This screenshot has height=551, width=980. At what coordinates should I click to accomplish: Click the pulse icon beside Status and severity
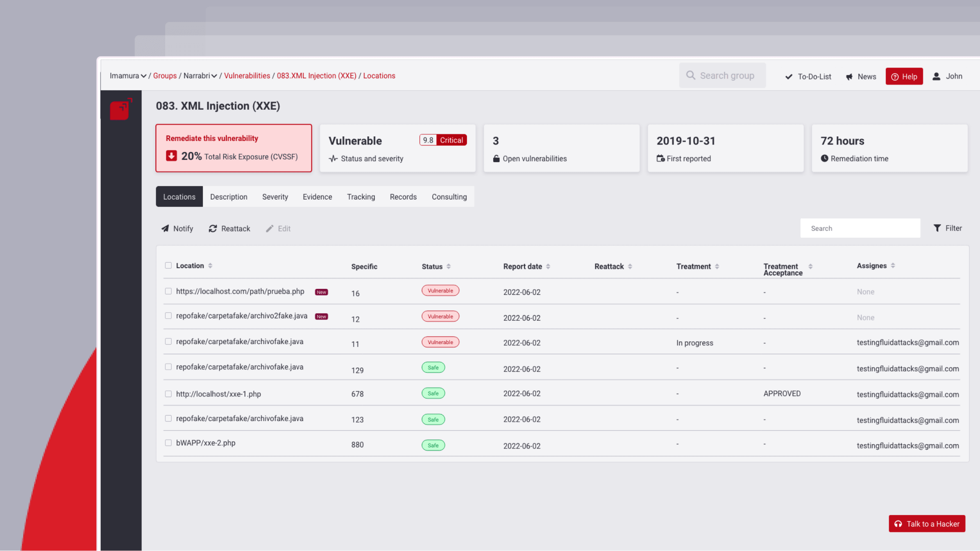(333, 159)
